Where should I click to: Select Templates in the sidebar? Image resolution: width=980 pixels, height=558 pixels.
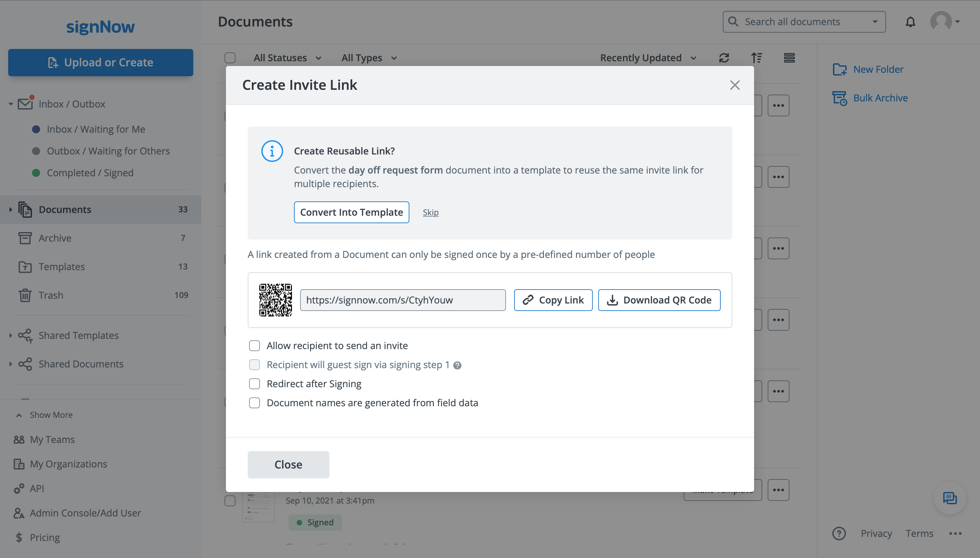pos(62,266)
